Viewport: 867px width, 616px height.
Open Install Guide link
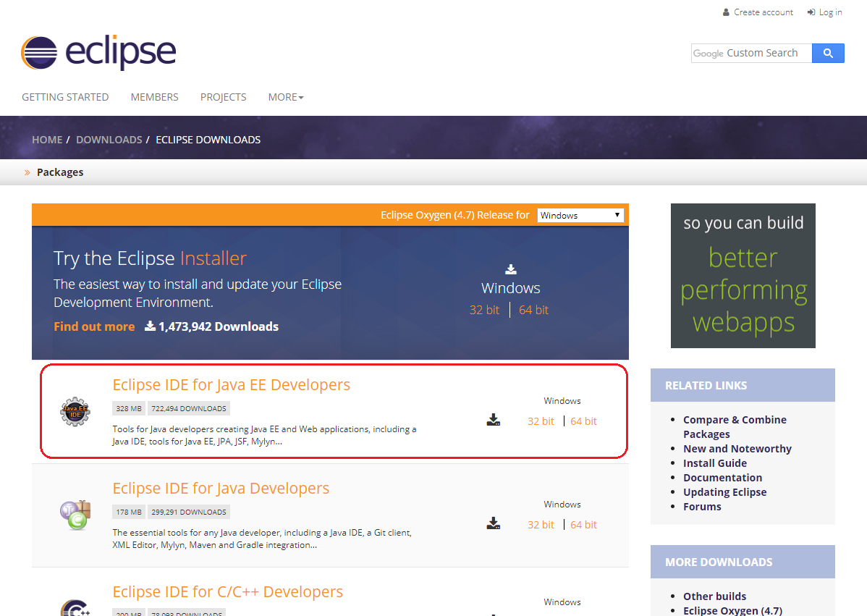(x=715, y=463)
